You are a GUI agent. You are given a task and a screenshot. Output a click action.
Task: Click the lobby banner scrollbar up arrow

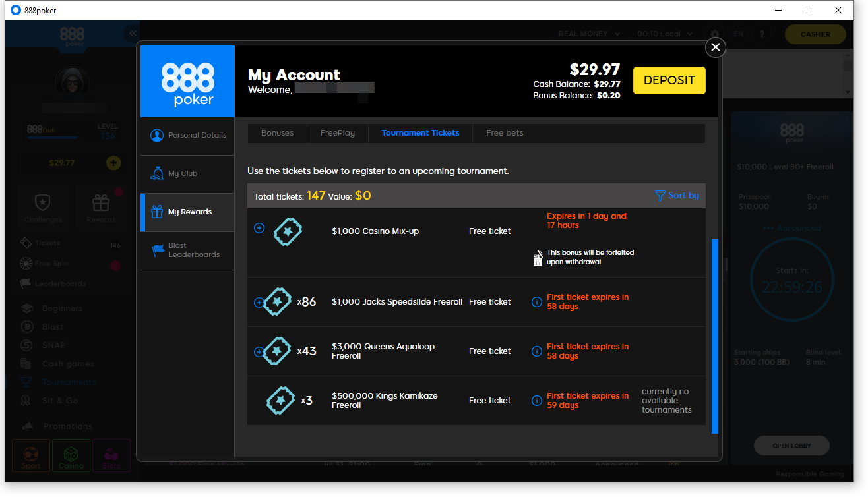848,55
